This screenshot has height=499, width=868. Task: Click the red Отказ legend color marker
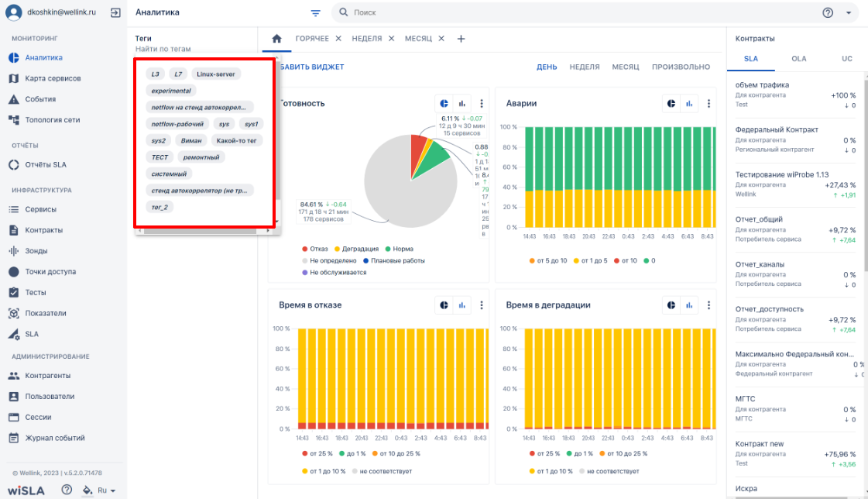point(305,250)
